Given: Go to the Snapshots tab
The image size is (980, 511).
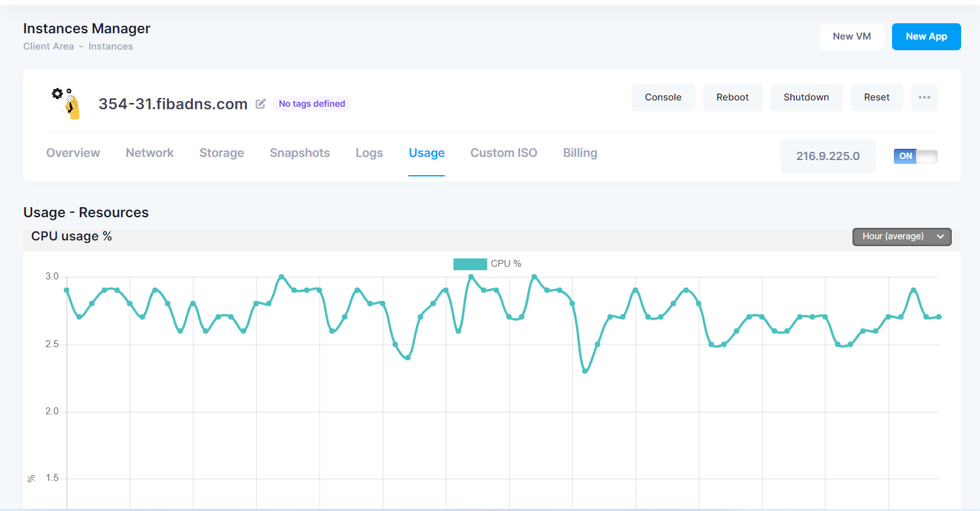Looking at the screenshot, I should [x=300, y=153].
